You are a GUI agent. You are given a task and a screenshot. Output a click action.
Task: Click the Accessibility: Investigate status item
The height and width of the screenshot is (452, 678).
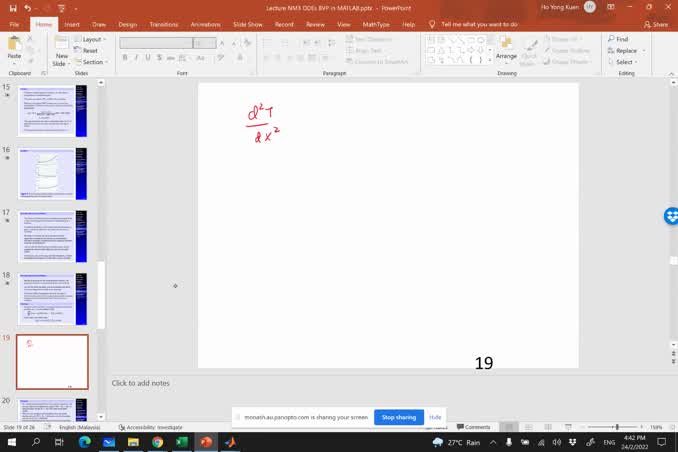[x=150, y=427]
